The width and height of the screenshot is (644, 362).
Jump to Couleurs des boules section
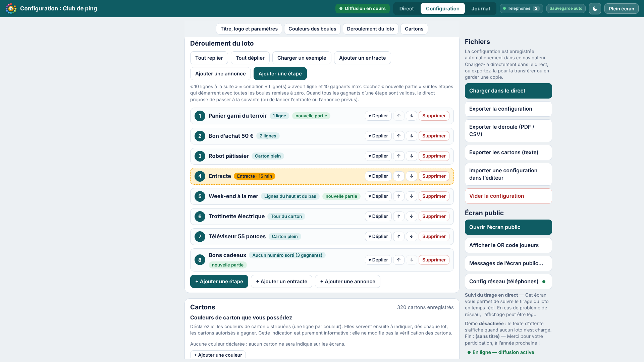click(x=312, y=29)
